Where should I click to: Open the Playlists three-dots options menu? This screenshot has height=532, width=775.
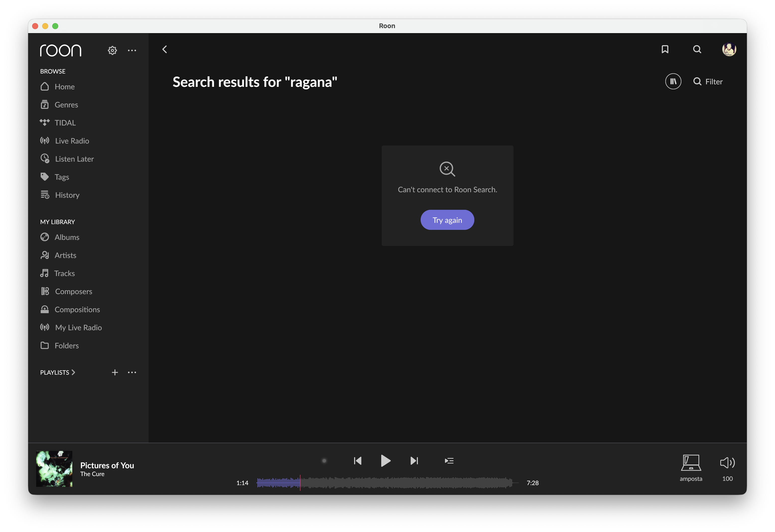click(132, 372)
